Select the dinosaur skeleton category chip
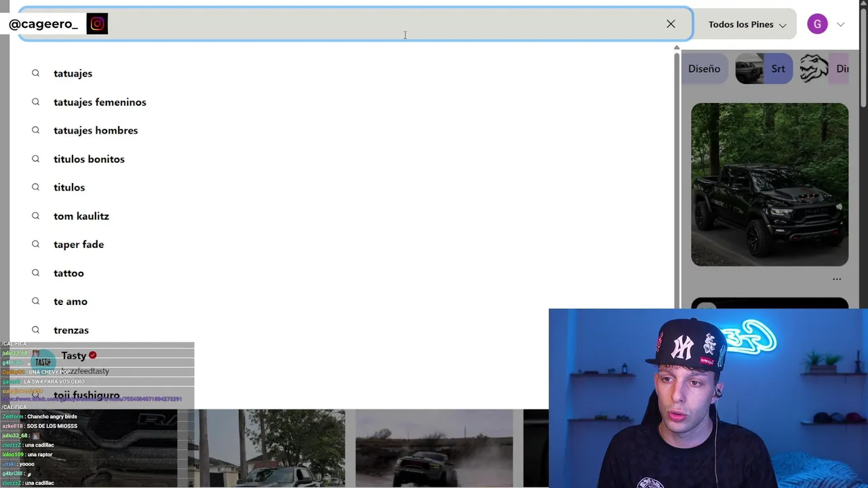This screenshot has height=488, width=868. tap(824, 68)
